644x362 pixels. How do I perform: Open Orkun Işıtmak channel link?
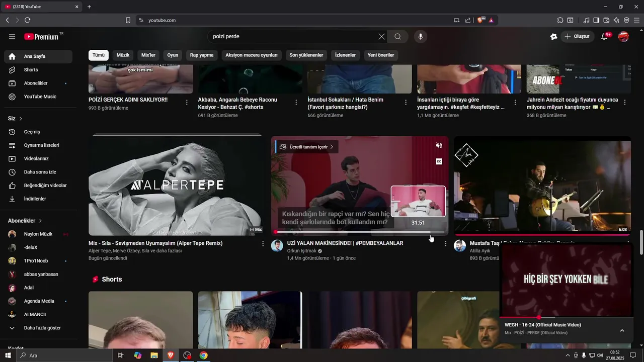301,251
